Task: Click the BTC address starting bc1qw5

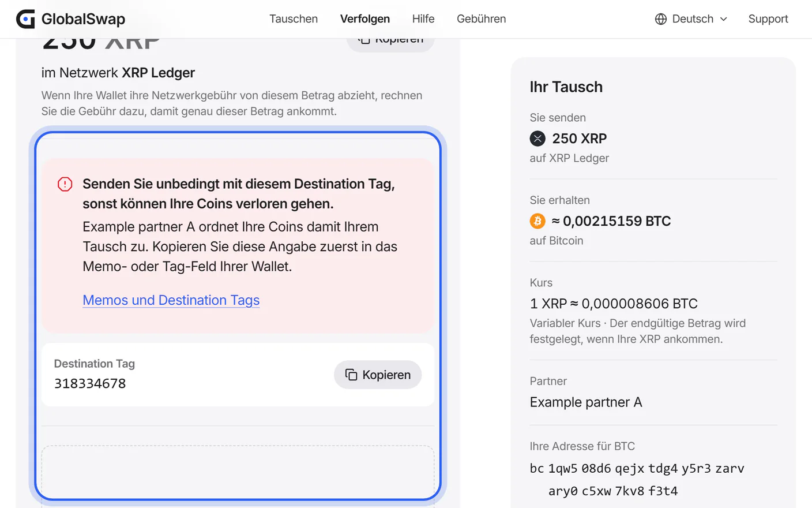Action: [637, 480]
